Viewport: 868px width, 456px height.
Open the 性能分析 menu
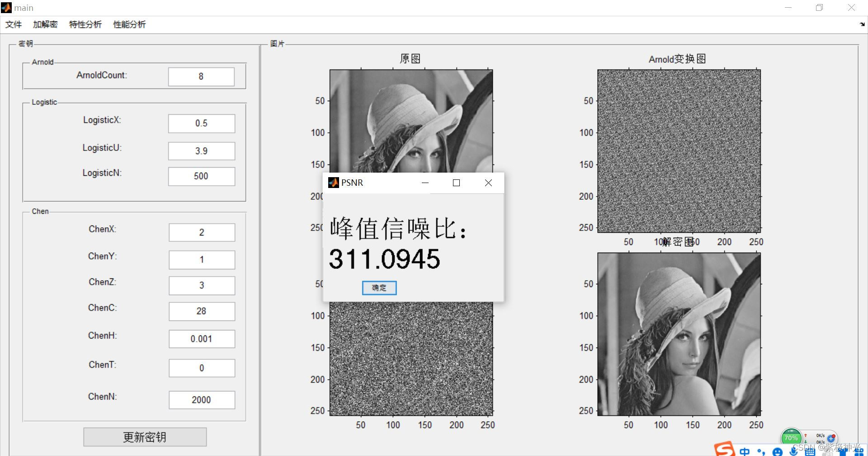click(129, 24)
